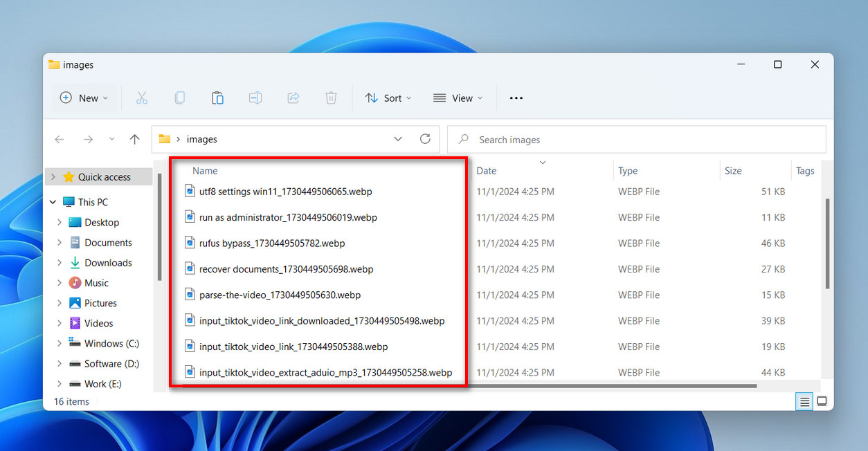Click the Music folder icon in sidebar
The image size is (868, 451).
(x=75, y=283)
